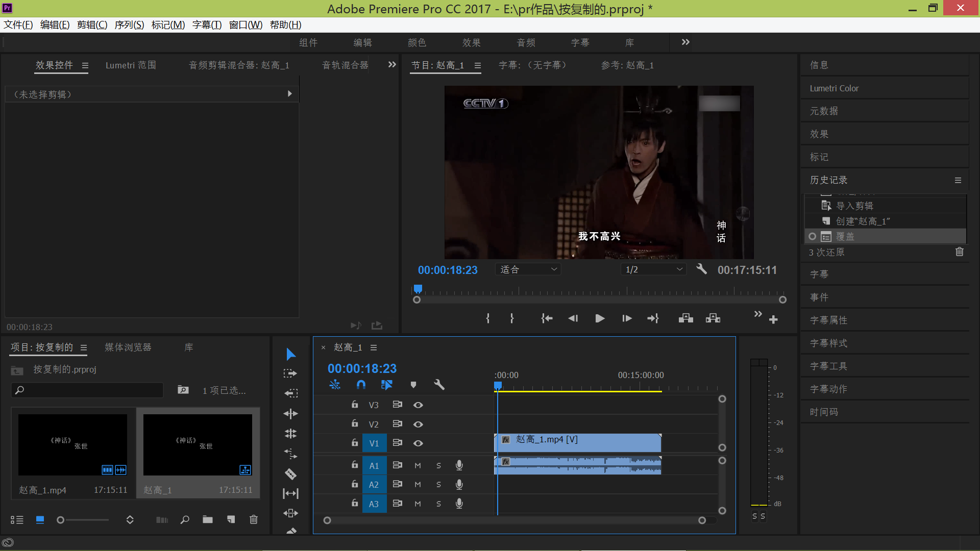Viewport: 980px width, 551px height.
Task: Open playback resolution dropdown showing 1/2
Action: coord(653,269)
